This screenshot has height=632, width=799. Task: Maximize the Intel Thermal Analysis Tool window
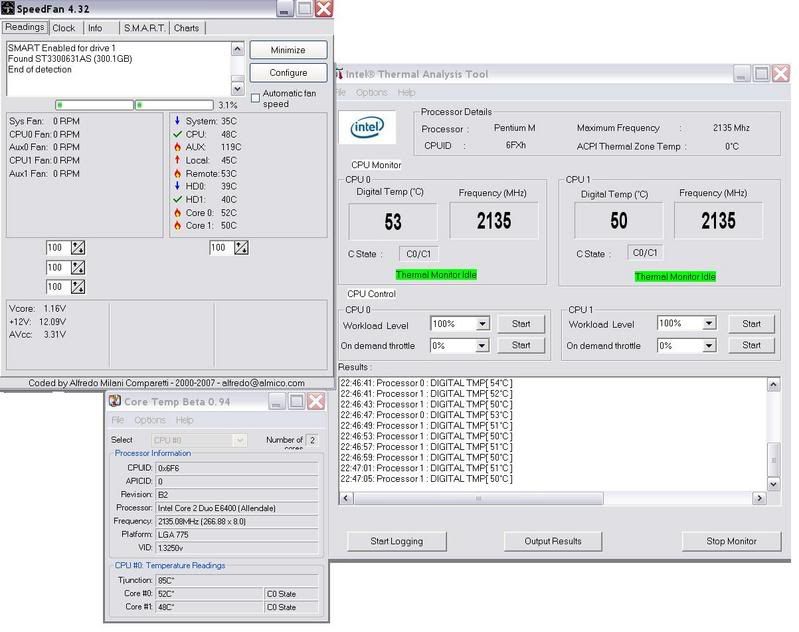(x=761, y=74)
